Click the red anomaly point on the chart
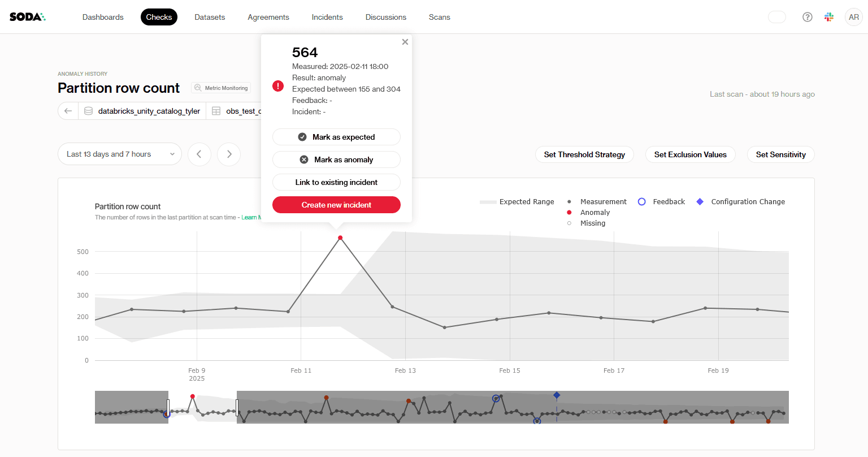The image size is (868, 457). 340,238
